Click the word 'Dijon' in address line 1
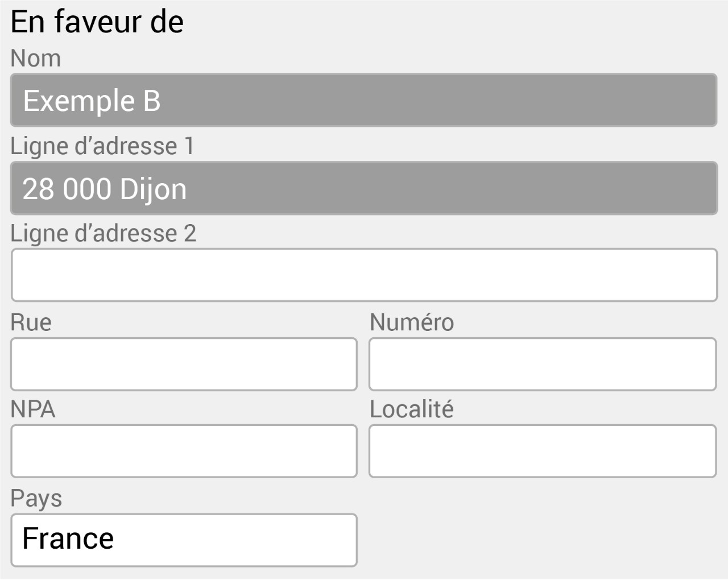Image resolution: width=728 pixels, height=580 pixels. 154,189
